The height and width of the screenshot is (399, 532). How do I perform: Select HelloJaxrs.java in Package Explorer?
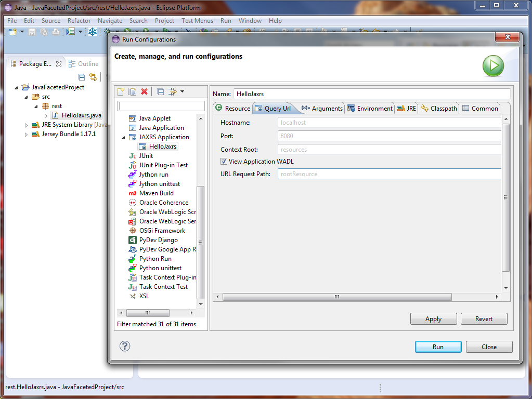click(x=77, y=115)
